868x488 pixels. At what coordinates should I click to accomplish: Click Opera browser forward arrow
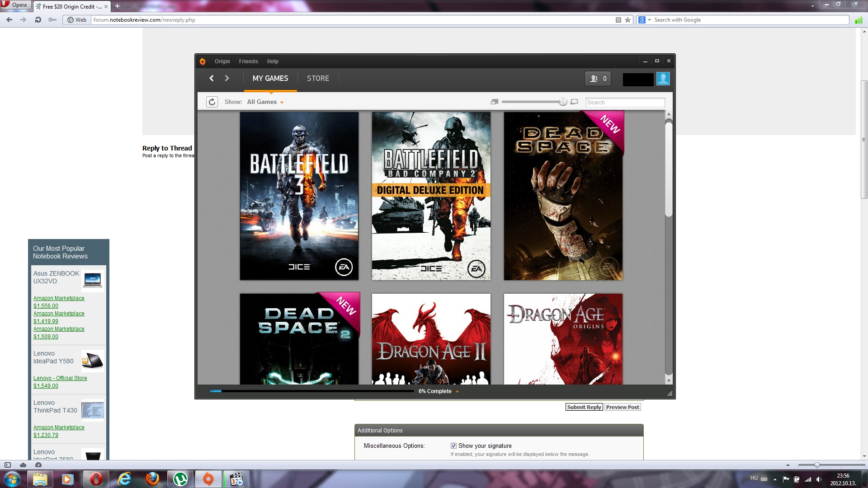(23, 20)
